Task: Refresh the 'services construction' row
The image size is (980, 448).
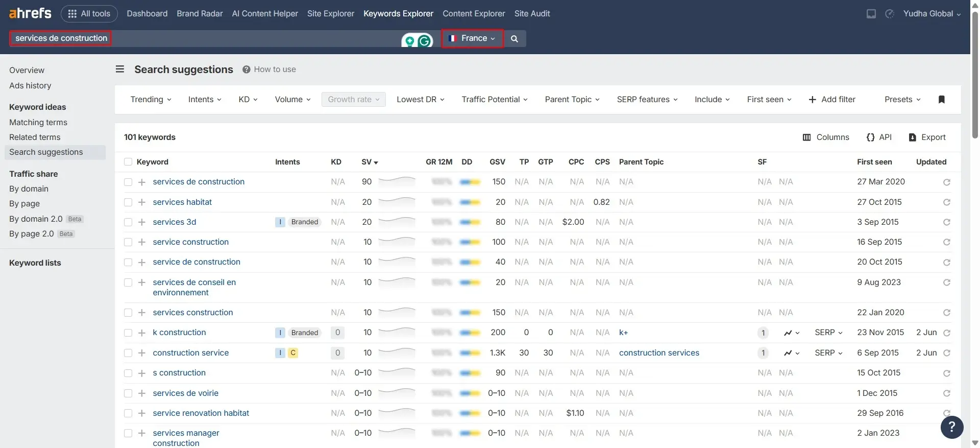Action: click(x=947, y=313)
